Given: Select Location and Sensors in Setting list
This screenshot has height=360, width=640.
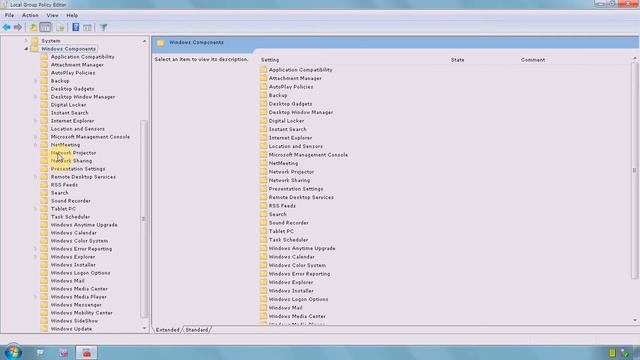Looking at the screenshot, I should [x=296, y=146].
